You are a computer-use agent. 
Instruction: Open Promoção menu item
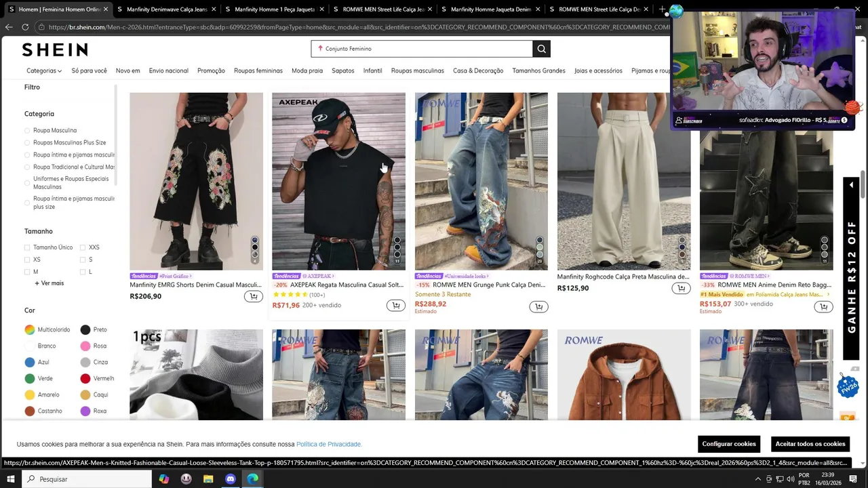coord(211,70)
